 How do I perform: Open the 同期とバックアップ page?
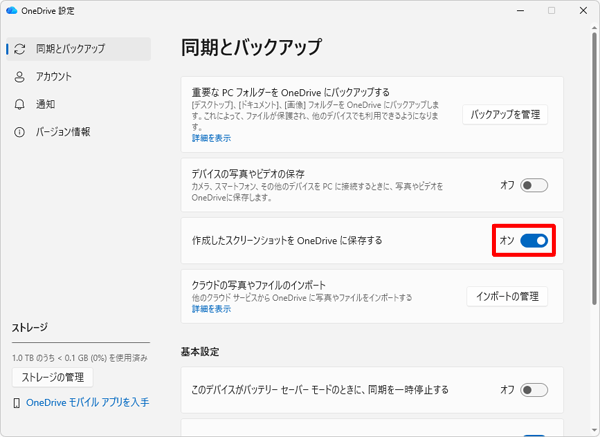[78, 49]
